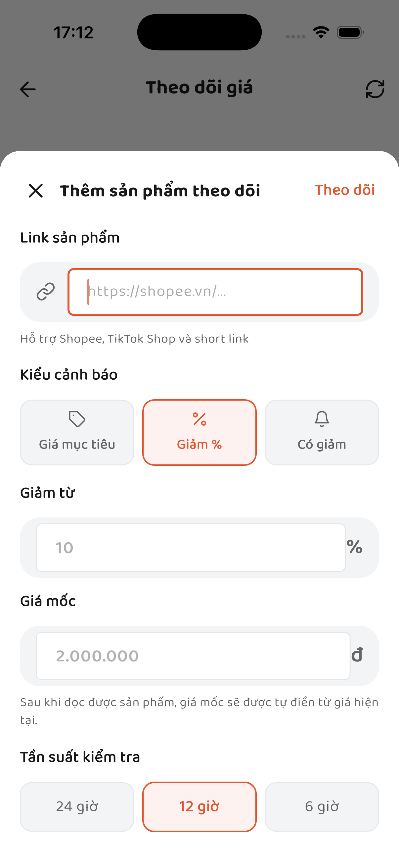Tap the Wi-Fi status icon

pyautogui.click(x=321, y=32)
